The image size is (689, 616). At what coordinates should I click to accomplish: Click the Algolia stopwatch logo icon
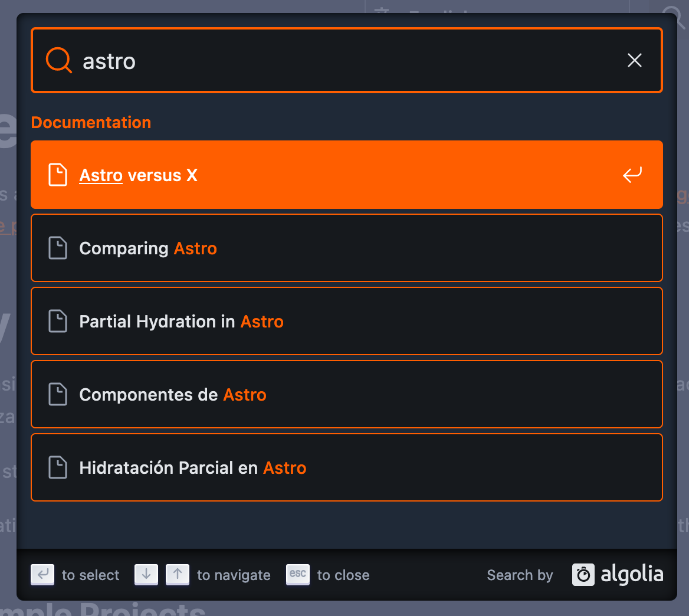click(x=583, y=575)
